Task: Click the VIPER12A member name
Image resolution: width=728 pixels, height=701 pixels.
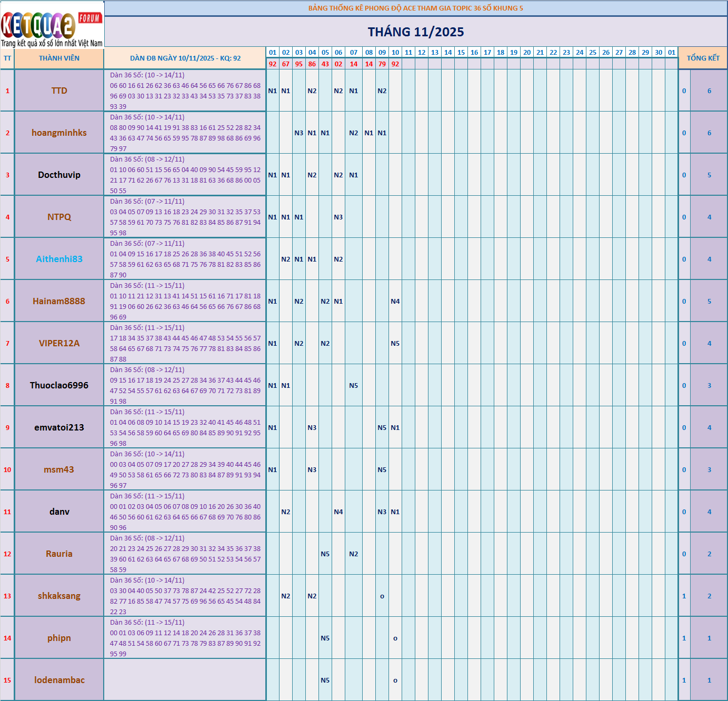Action: [59, 343]
